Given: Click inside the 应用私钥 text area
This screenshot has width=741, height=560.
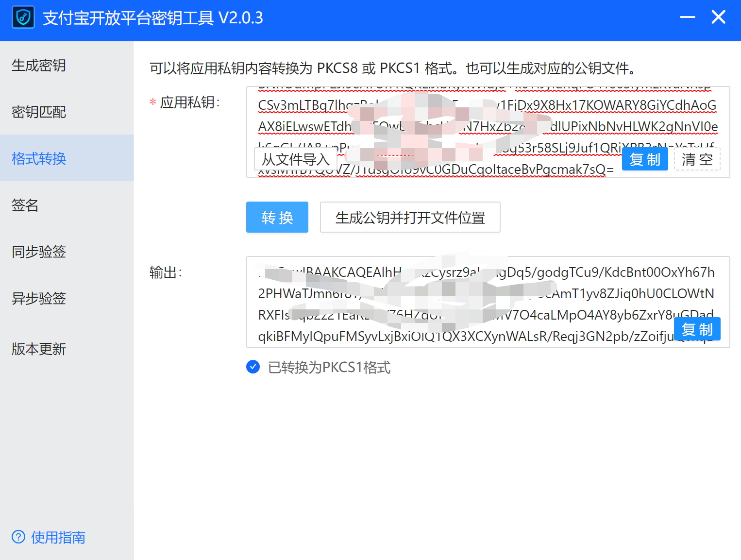Looking at the screenshot, I should 488,132.
